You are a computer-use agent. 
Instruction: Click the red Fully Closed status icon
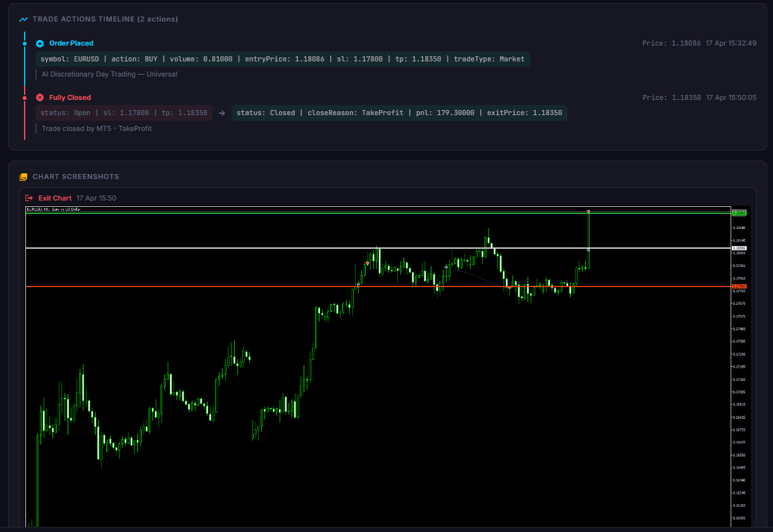tap(40, 97)
